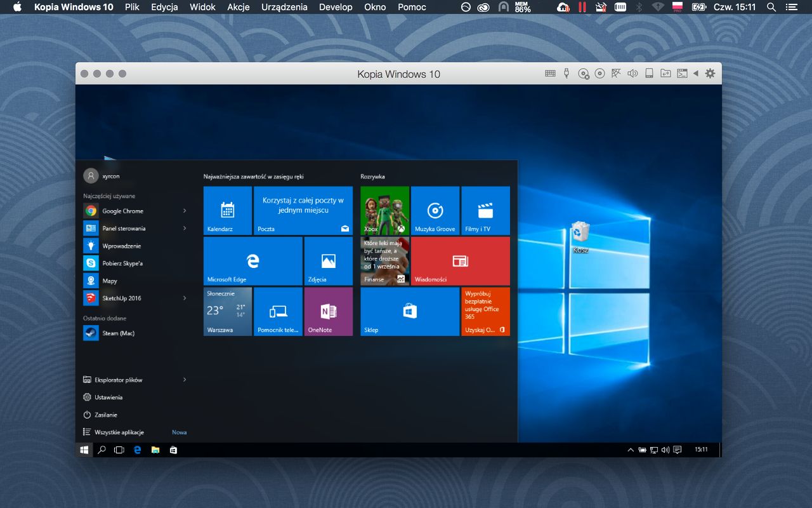Open the Plik menu

click(x=133, y=7)
